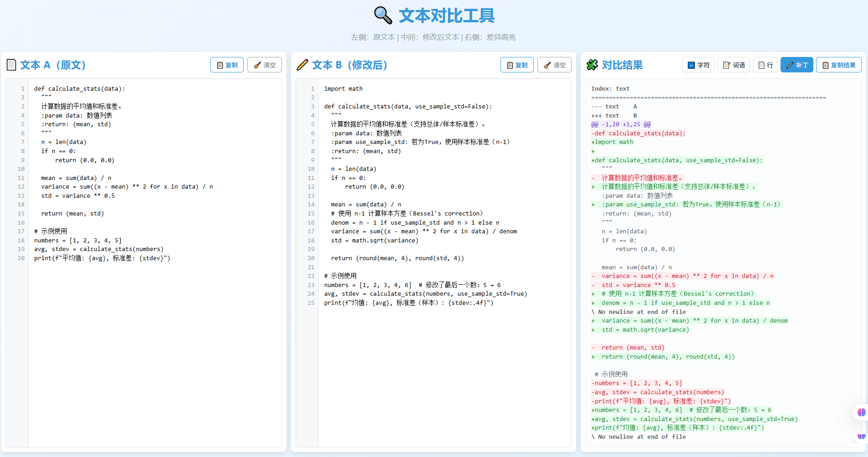Image resolution: width=868 pixels, height=457 pixels.
Task: Click the added '+ return (round(mean, 4)' line in result
Action: tap(663, 357)
